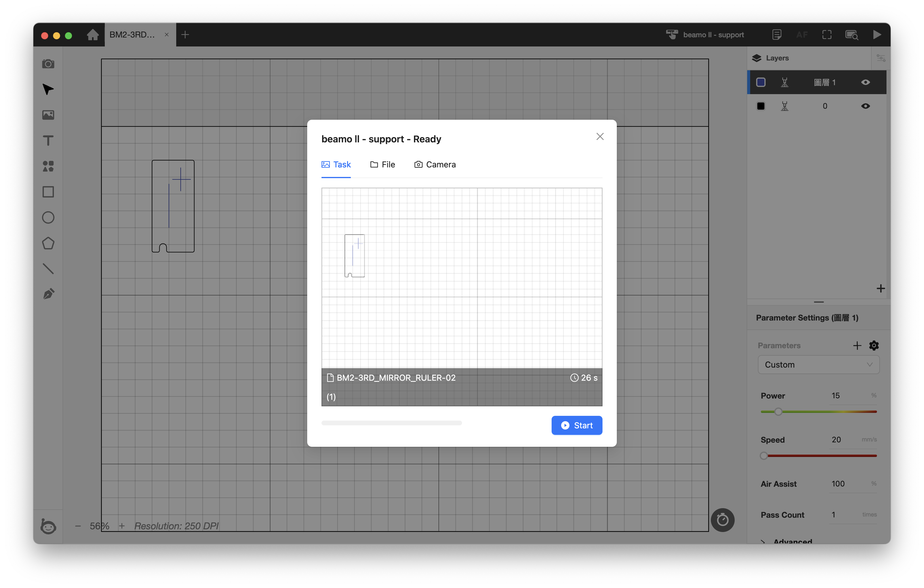Toggle visibility of layer 0
Screen dimensions: 924x588
(865, 106)
